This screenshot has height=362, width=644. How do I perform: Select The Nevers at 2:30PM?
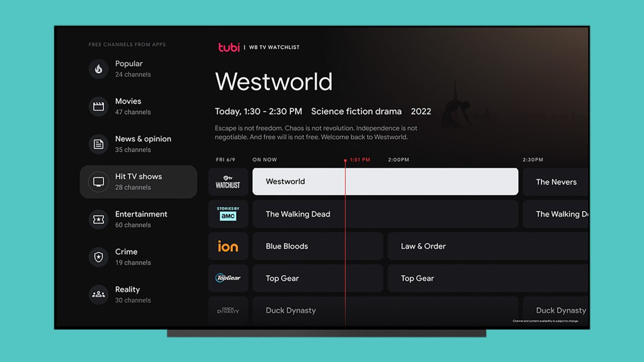(556, 182)
